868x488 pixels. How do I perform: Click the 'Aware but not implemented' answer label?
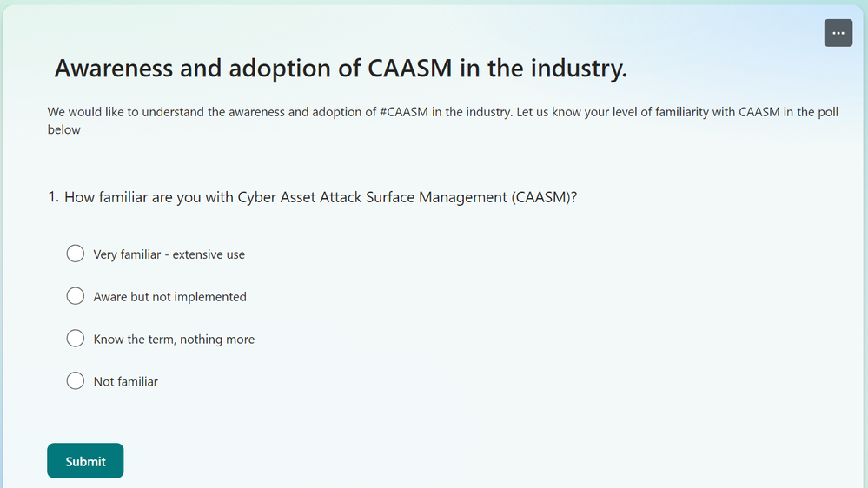coord(169,297)
